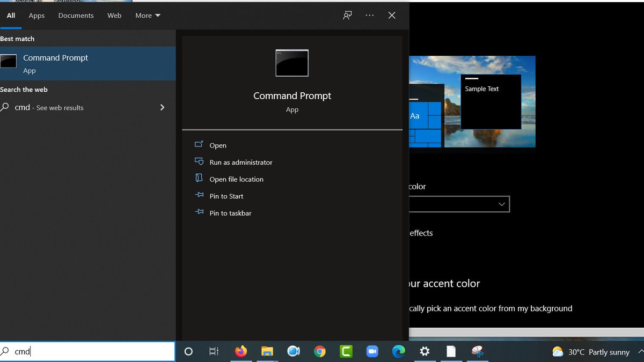The height and width of the screenshot is (362, 644).
Task: Open File Explorer from taskbar
Action: click(267, 352)
